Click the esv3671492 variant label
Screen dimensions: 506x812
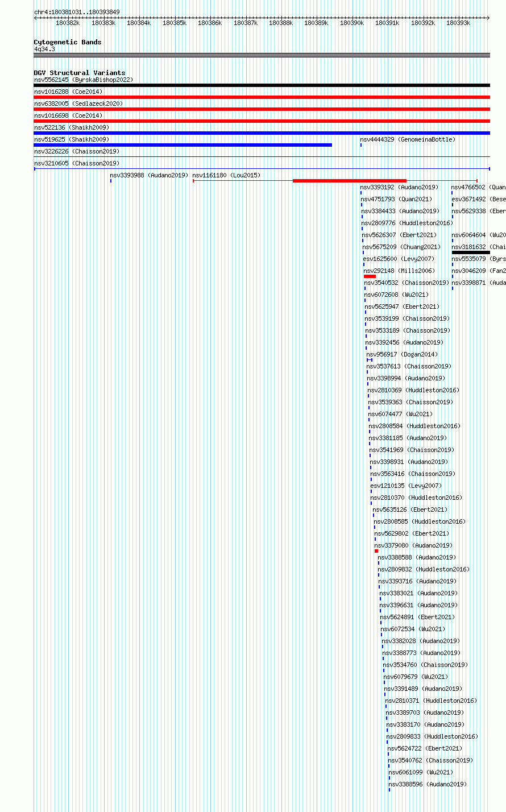click(x=479, y=200)
